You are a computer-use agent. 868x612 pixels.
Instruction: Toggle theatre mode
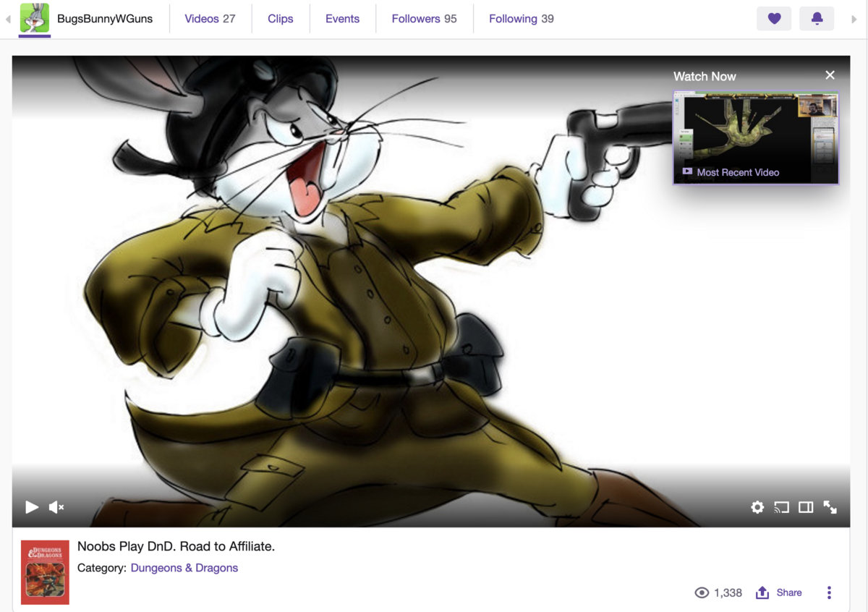click(x=806, y=507)
